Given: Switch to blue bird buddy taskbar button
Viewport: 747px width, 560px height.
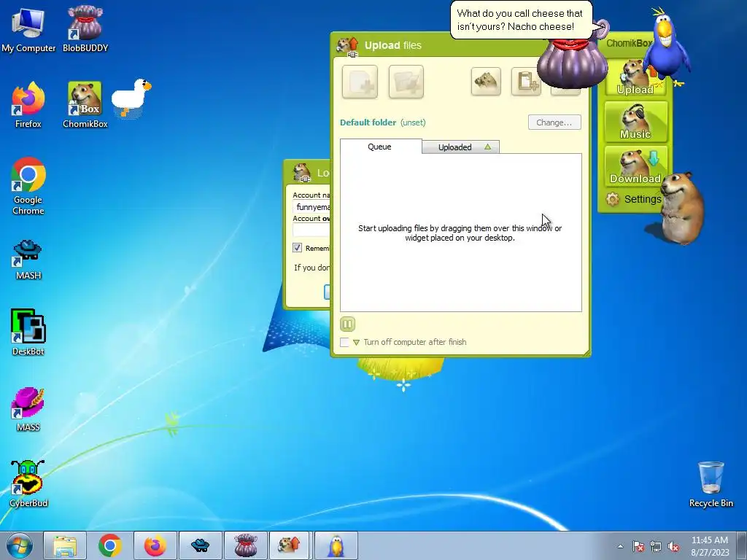Looking at the screenshot, I should point(336,545).
